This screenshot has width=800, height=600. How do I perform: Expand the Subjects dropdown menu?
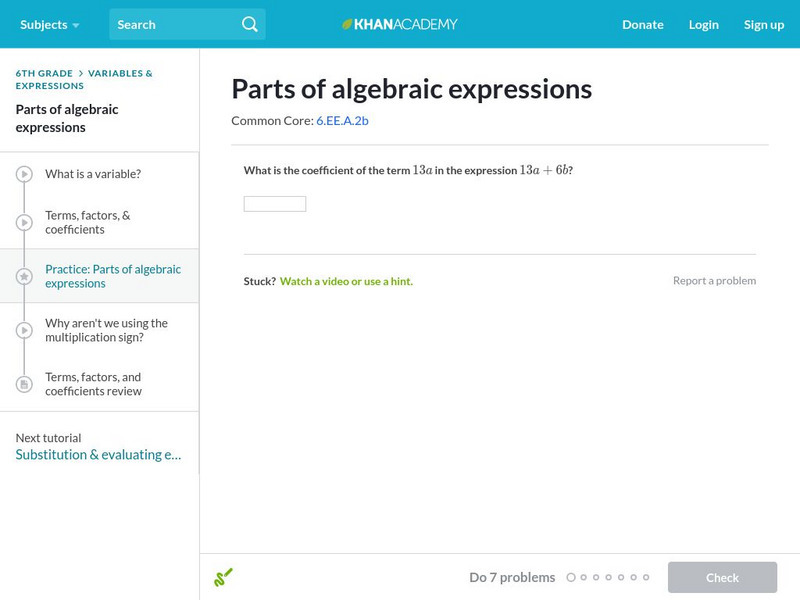pyautogui.click(x=49, y=24)
